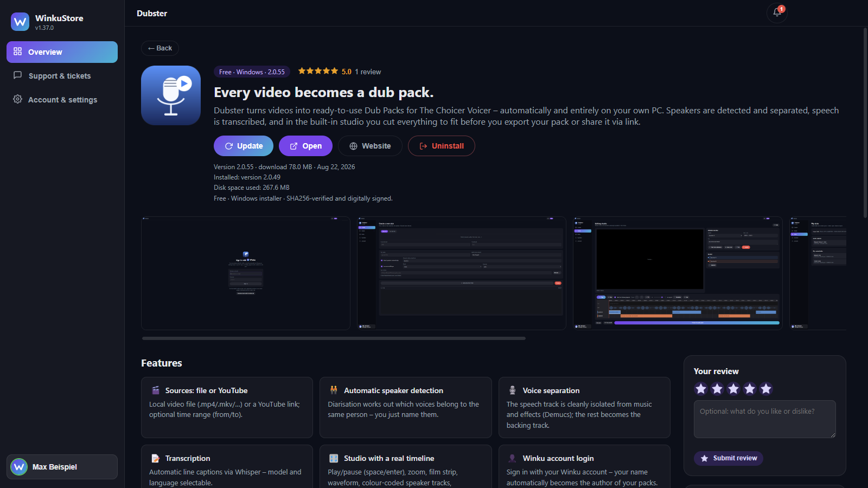This screenshot has height=488, width=868.
Task: Open the notifications bell
Action: 777,13
